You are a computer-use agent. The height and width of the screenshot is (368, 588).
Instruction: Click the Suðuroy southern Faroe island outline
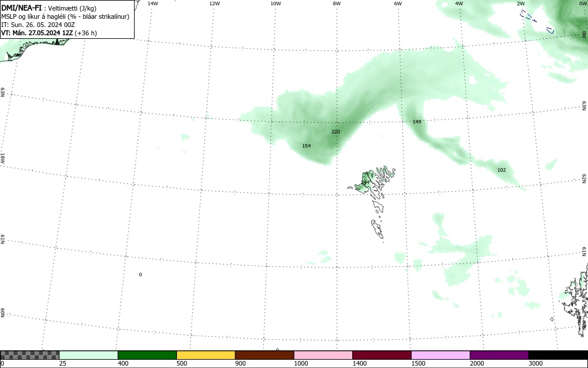[377, 229]
